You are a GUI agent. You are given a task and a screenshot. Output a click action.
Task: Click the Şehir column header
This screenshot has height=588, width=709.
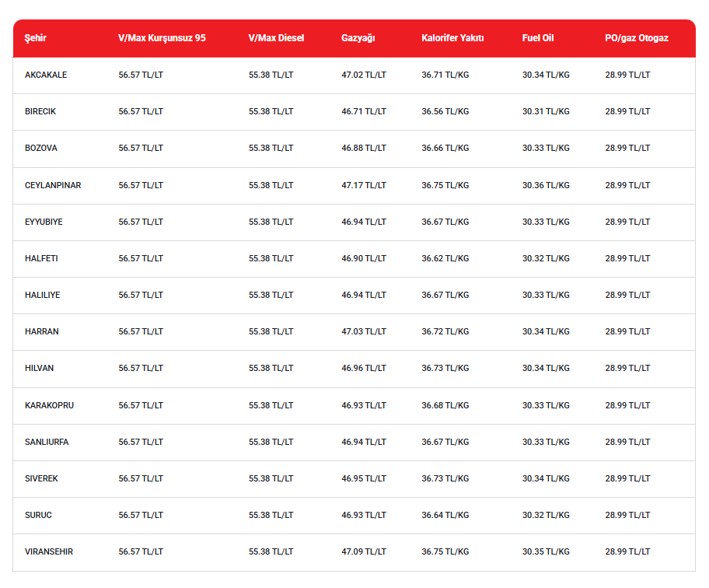[x=35, y=38]
